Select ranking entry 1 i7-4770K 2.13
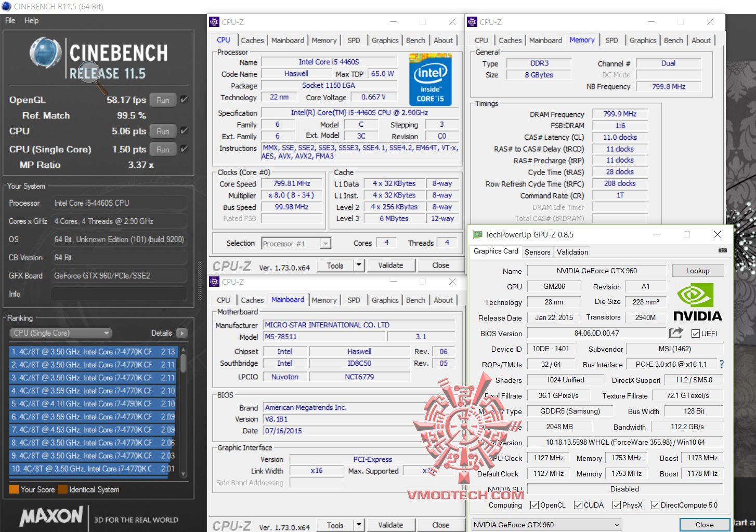The height and width of the screenshot is (532, 756). point(94,352)
